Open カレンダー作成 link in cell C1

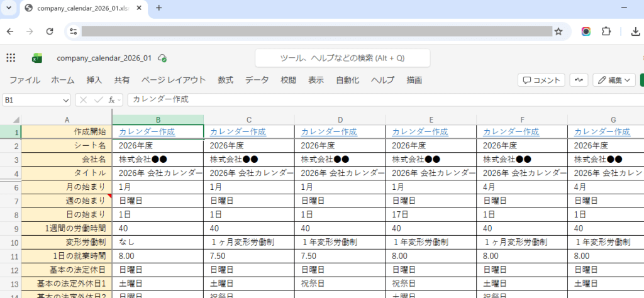(x=238, y=132)
